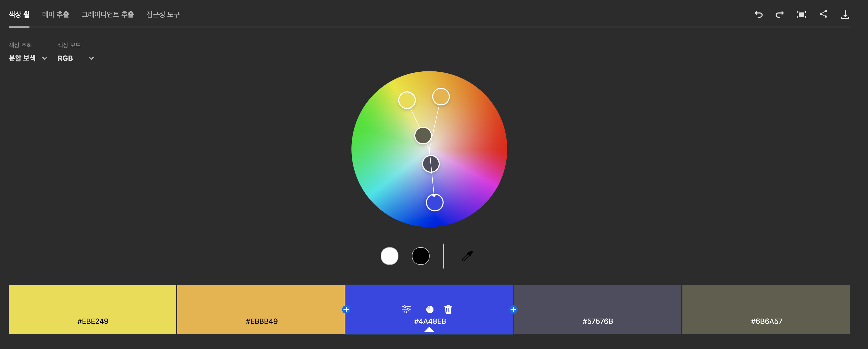Viewport: 868px width, 349px height.
Task: Select the yellow #EBE249 swatch
Action: (92, 309)
